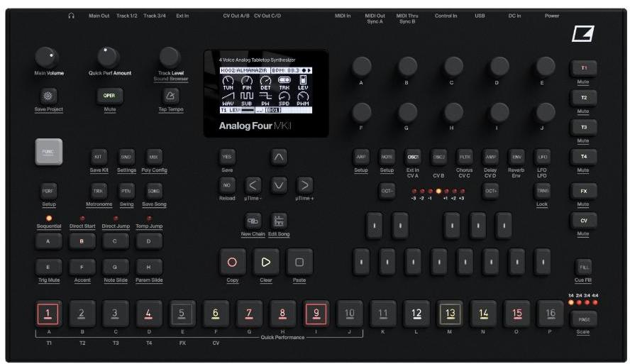
Task: Stop the sequencer with the Stop button
Action: (x=299, y=263)
